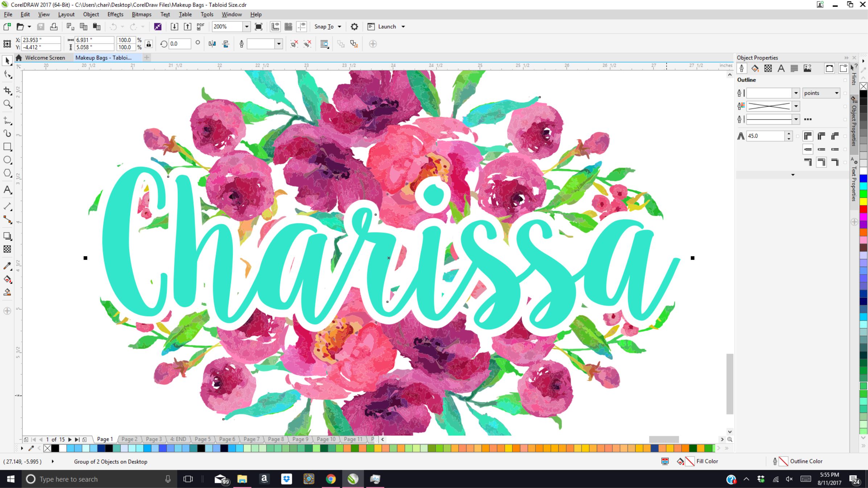Click the Import icon in toolbar

174,26
